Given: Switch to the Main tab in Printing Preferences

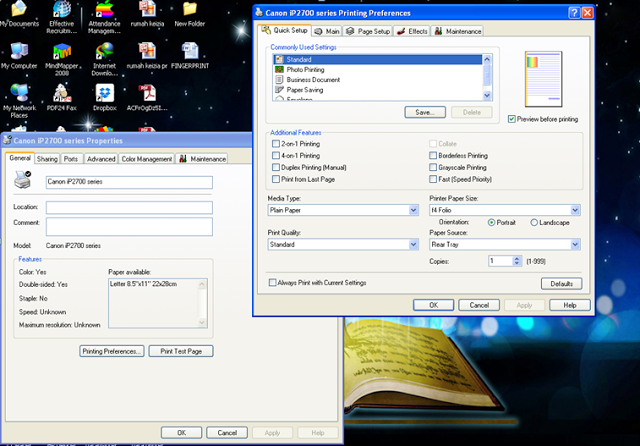Looking at the screenshot, I should tap(327, 31).
